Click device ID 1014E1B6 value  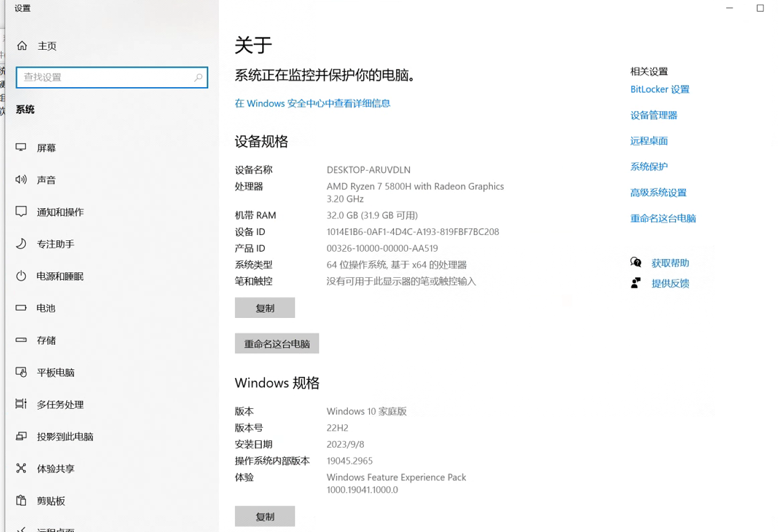(413, 232)
